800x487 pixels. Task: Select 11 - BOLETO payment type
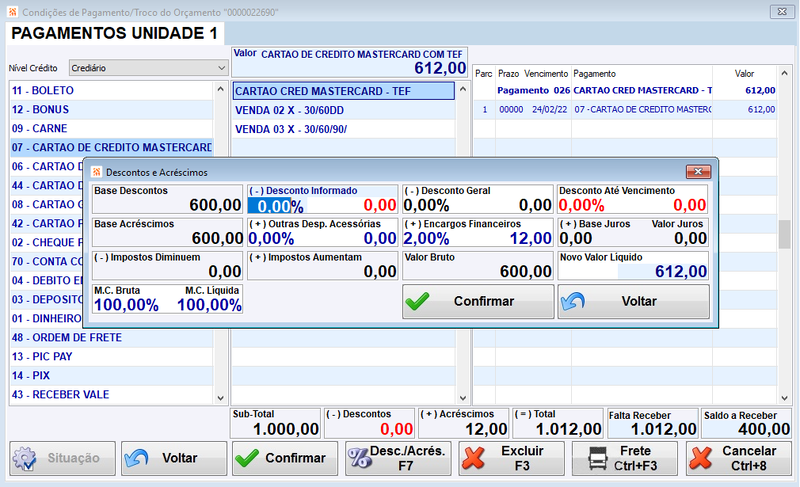point(111,90)
